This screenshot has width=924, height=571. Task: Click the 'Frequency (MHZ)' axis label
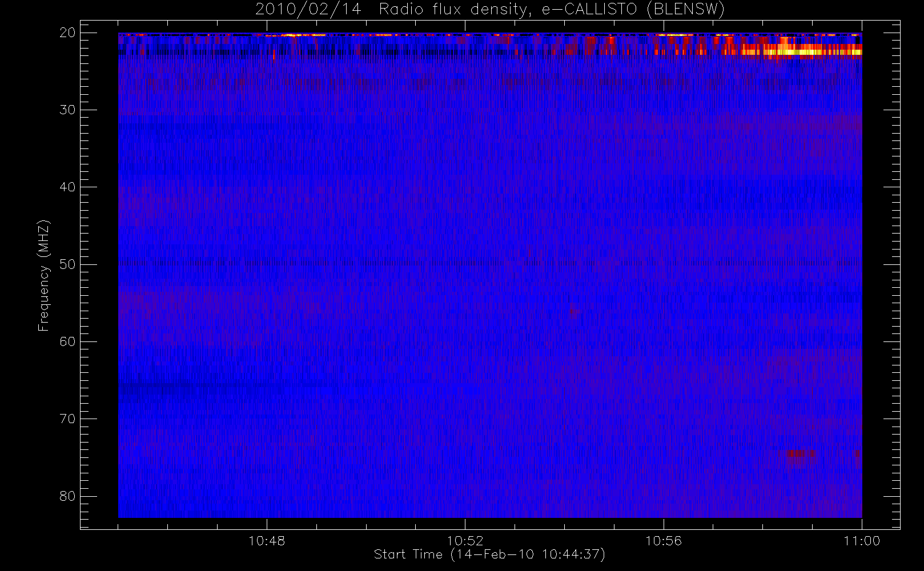44,275
